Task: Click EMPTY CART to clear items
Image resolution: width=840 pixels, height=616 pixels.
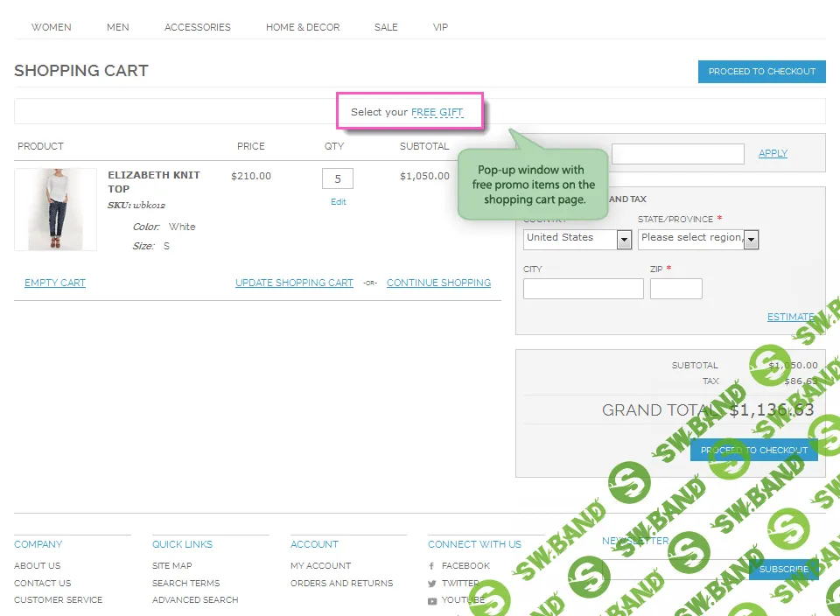Action: 54,283
